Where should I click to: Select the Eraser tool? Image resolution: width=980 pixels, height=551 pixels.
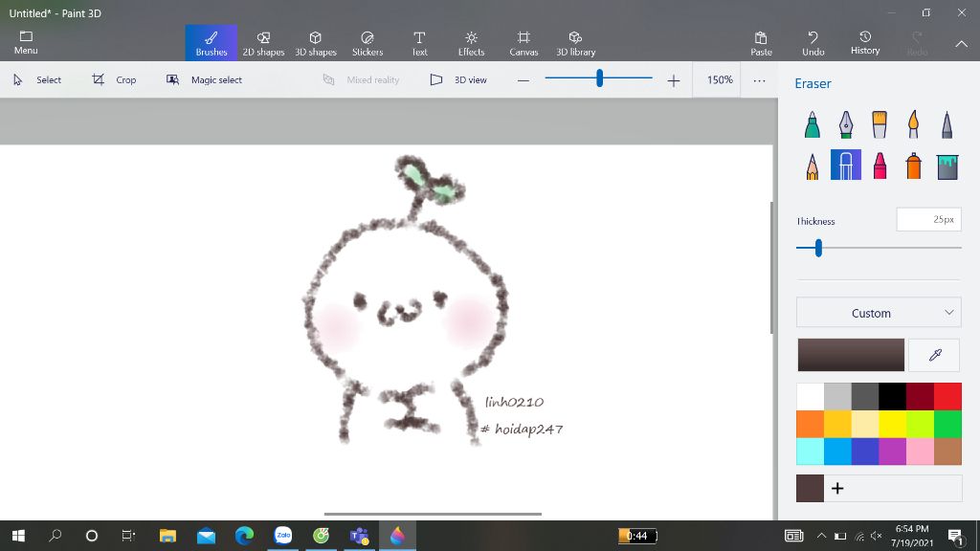846,165
